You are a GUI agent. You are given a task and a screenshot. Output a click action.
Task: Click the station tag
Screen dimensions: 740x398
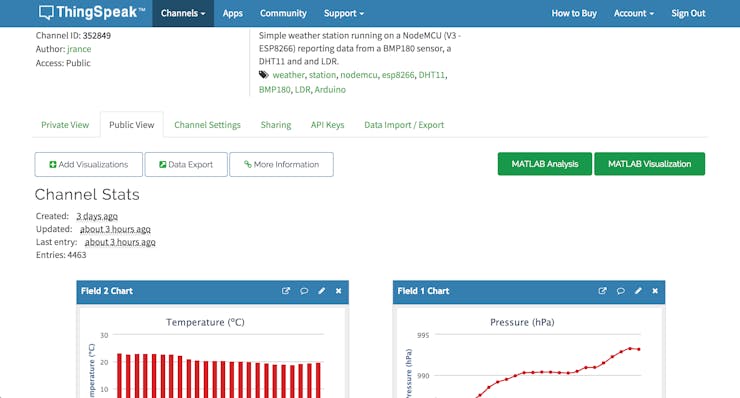pyautogui.click(x=322, y=75)
